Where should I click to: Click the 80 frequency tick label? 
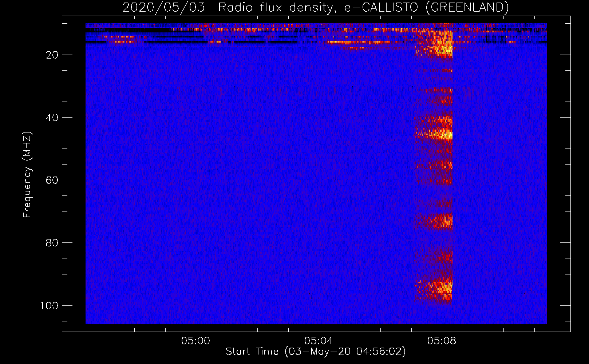coord(52,243)
